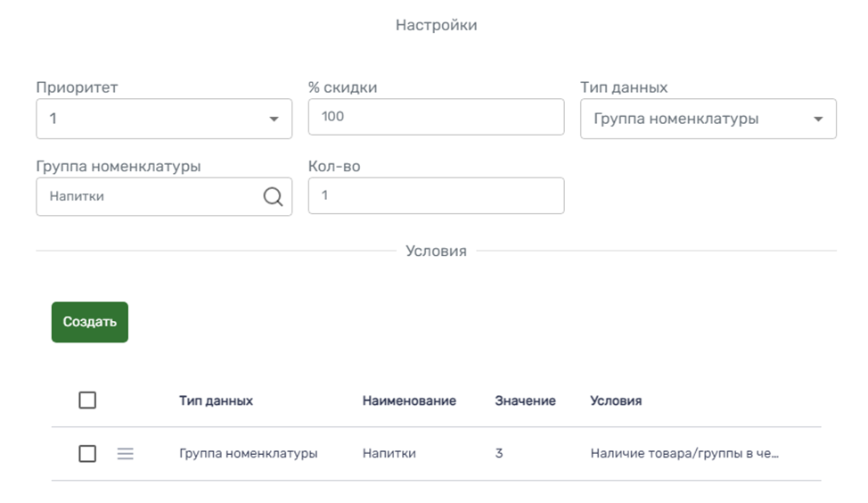Click the drag handle icon in the Напитки row

pyautogui.click(x=126, y=454)
